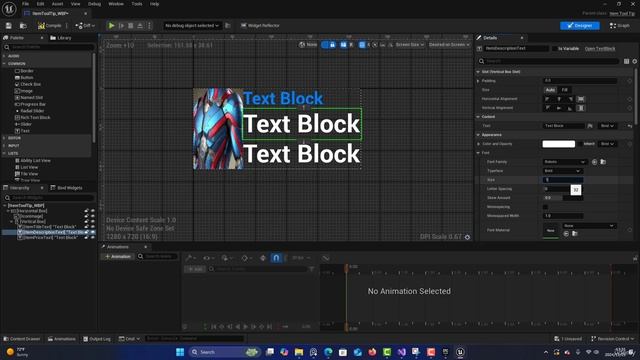Set vertical alignment to top
This screenshot has width=640, height=360.
tap(547, 108)
